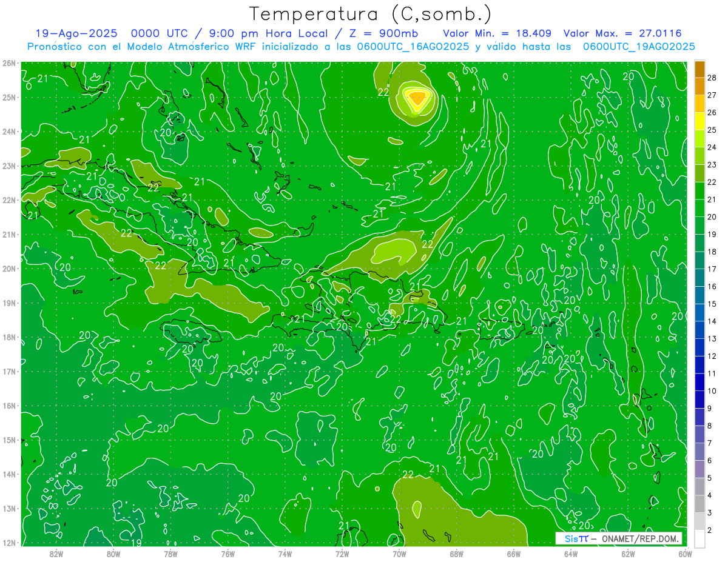728x562 pixels.
Task: Click the "20N" latitude axis label
Action: (x=8, y=269)
